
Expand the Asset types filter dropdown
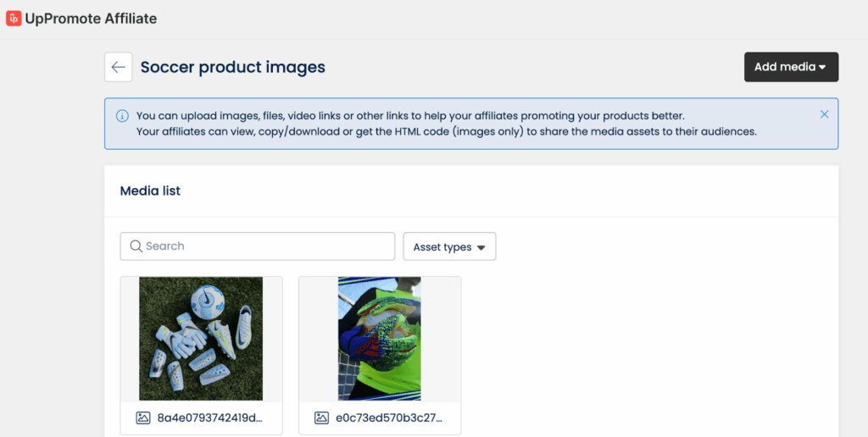(449, 246)
